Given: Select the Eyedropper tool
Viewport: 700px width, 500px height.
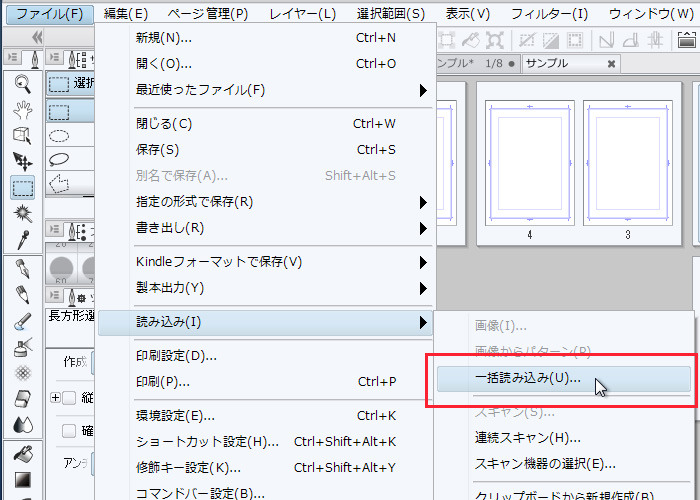Looking at the screenshot, I should tap(22, 240).
